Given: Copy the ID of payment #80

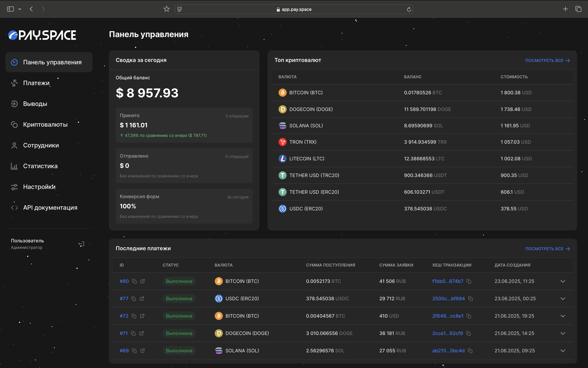Looking at the screenshot, I should 134,281.
